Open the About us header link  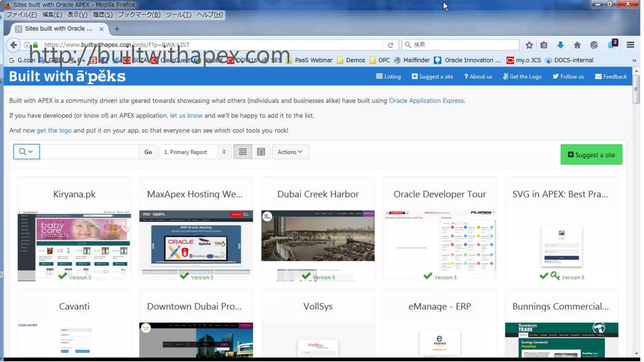point(478,77)
